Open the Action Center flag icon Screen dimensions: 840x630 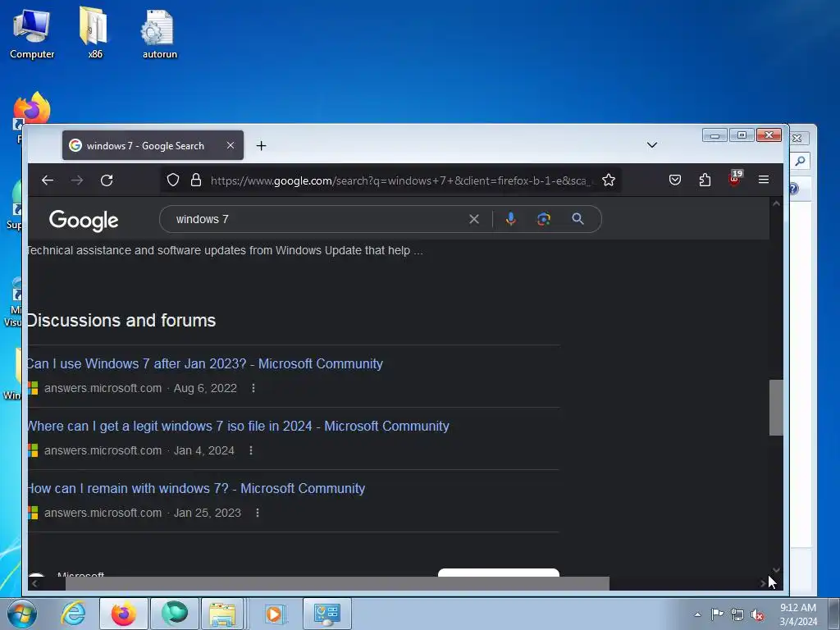[717, 614]
